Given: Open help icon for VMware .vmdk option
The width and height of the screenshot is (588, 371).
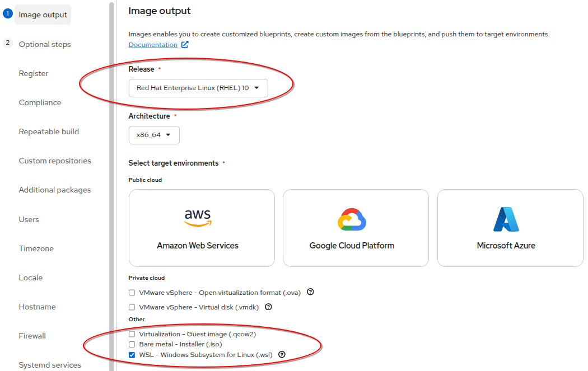Looking at the screenshot, I should [268, 307].
